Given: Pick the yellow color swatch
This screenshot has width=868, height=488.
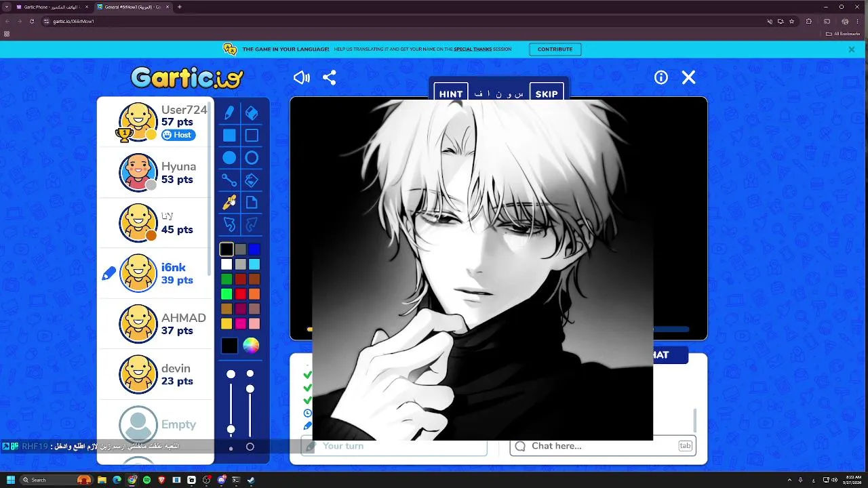Looking at the screenshot, I should [x=226, y=324].
